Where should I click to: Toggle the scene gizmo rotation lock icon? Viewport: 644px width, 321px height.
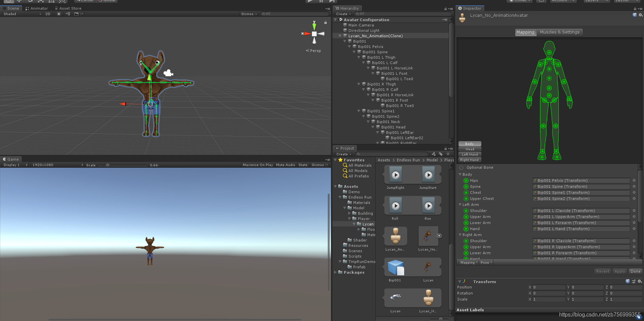click(325, 22)
